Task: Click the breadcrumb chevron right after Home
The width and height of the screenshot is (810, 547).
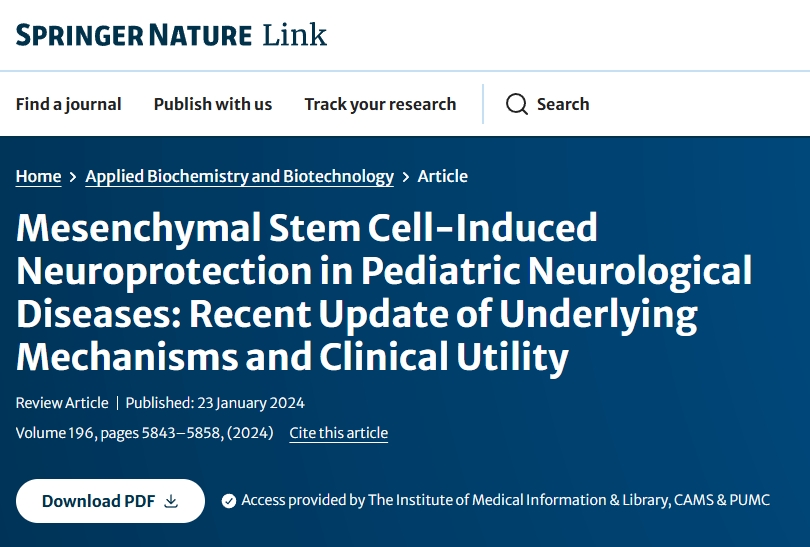Action: (x=73, y=177)
